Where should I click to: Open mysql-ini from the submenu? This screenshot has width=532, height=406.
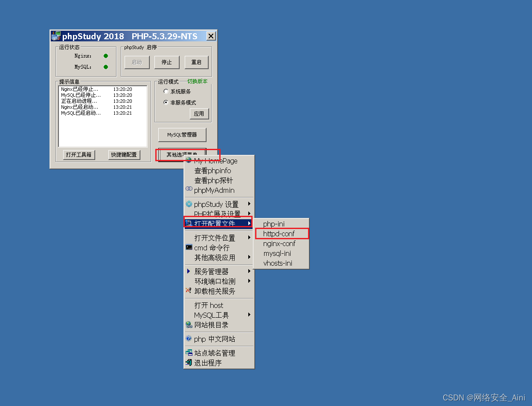(281, 253)
